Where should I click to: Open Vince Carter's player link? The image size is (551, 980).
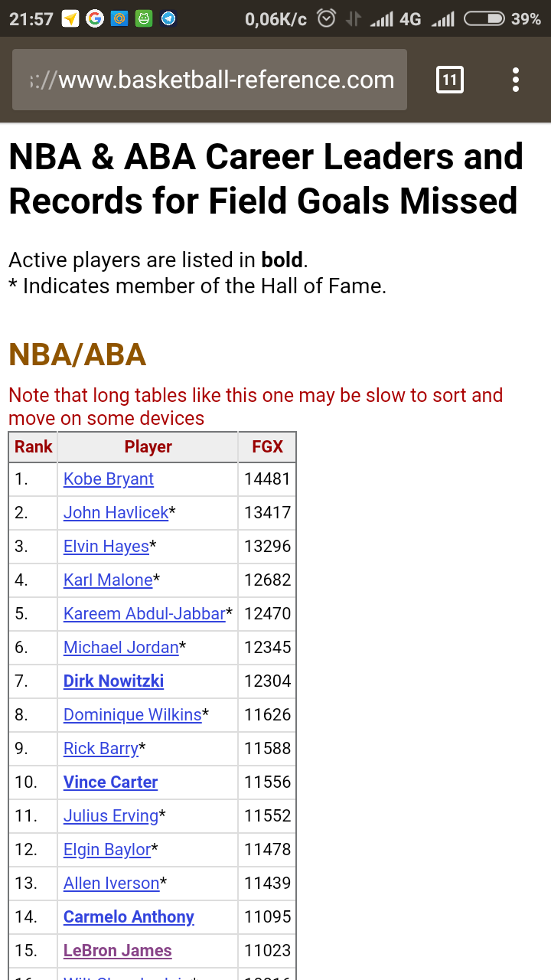click(x=110, y=782)
